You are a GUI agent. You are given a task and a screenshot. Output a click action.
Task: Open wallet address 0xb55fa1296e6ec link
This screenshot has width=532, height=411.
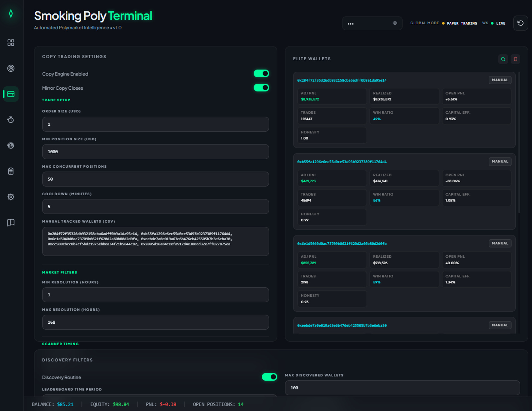tap(342, 162)
